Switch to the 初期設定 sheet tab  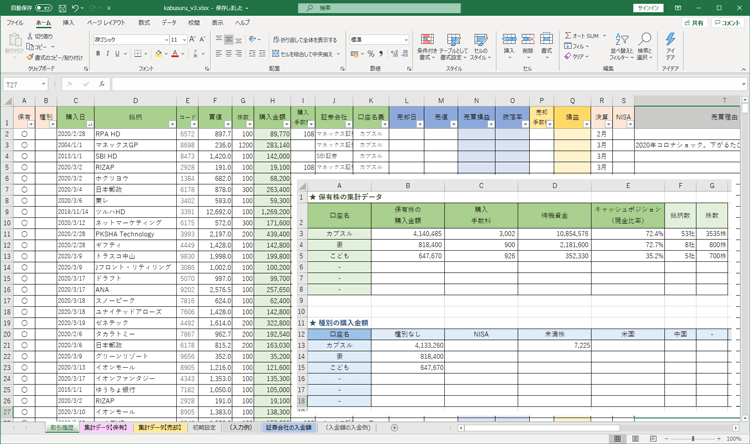coord(203,428)
